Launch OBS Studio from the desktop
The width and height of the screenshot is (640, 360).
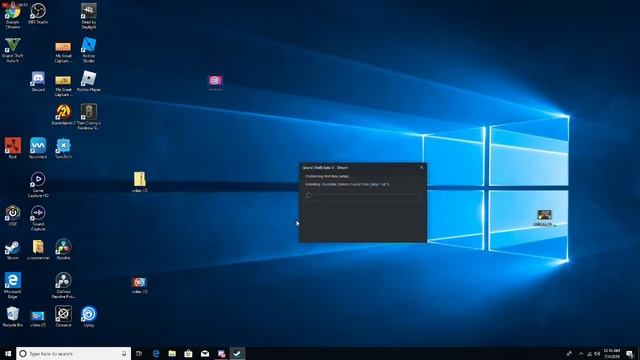[38, 13]
